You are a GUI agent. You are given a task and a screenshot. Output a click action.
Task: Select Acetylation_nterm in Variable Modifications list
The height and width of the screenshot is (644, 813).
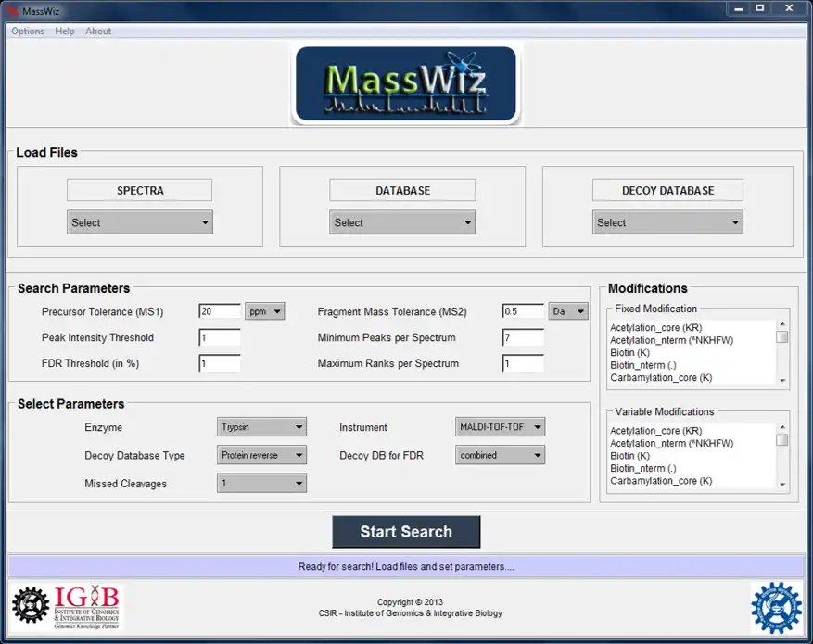pyautogui.click(x=671, y=443)
